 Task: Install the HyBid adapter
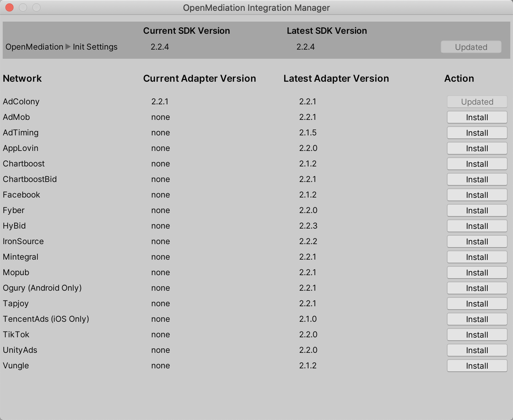click(x=477, y=226)
